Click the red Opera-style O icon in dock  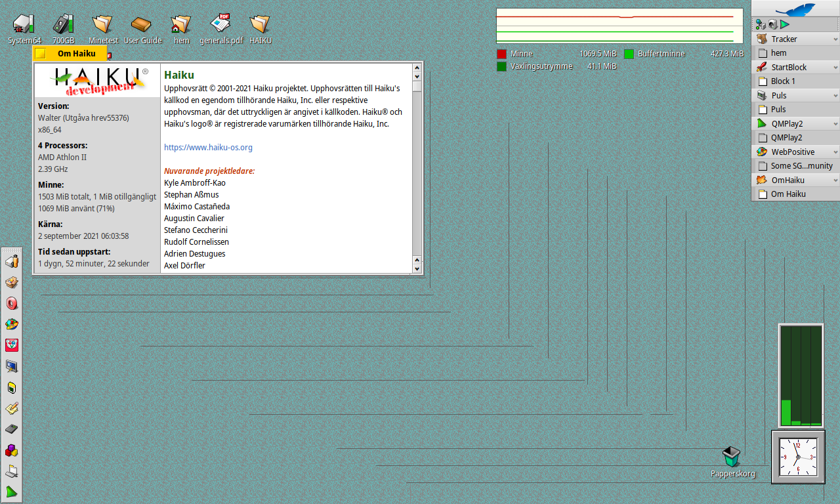coord(12,303)
